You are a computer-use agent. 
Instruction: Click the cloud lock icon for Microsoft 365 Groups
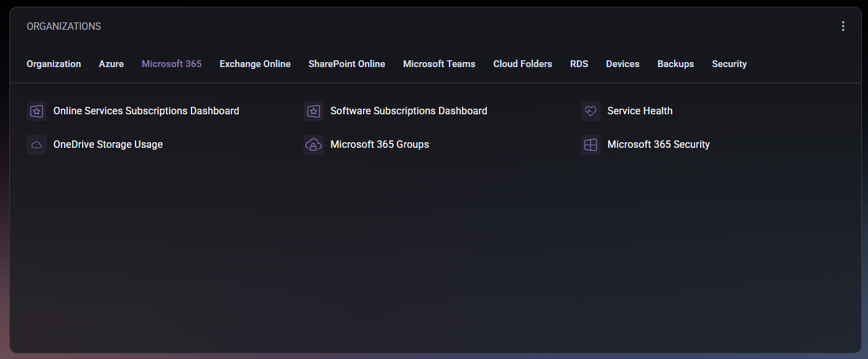click(313, 145)
